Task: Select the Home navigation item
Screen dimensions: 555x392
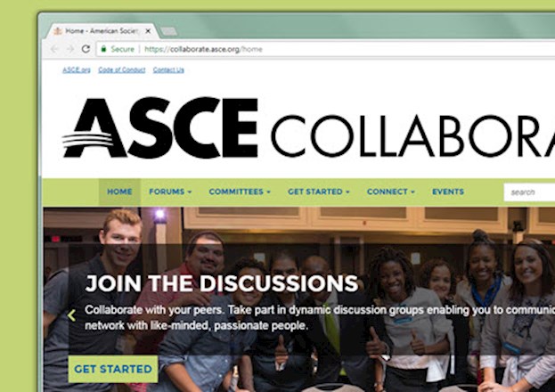Action: [119, 192]
